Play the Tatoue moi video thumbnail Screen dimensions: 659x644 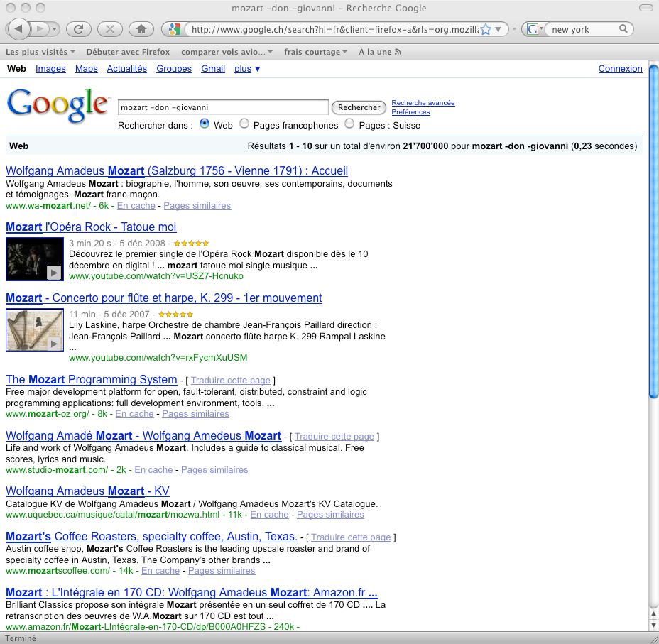(35, 258)
